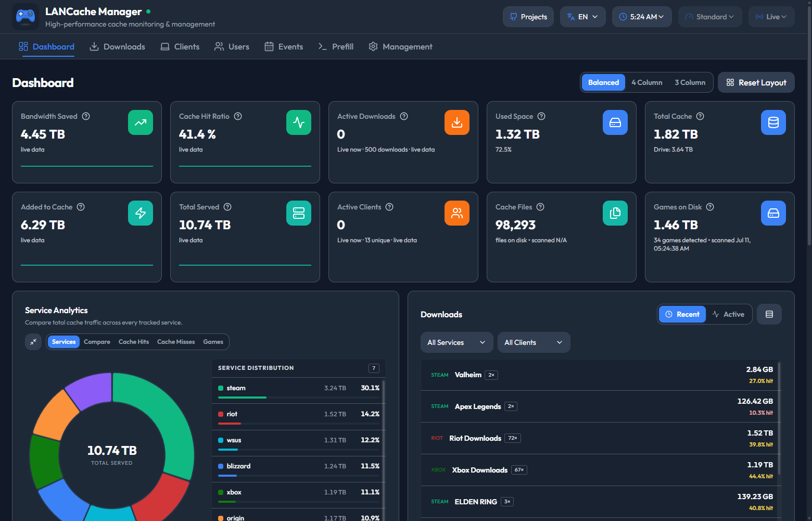Switch dashboard layout to 3 Column
Screen dimensions: 812x521
[x=690, y=82]
